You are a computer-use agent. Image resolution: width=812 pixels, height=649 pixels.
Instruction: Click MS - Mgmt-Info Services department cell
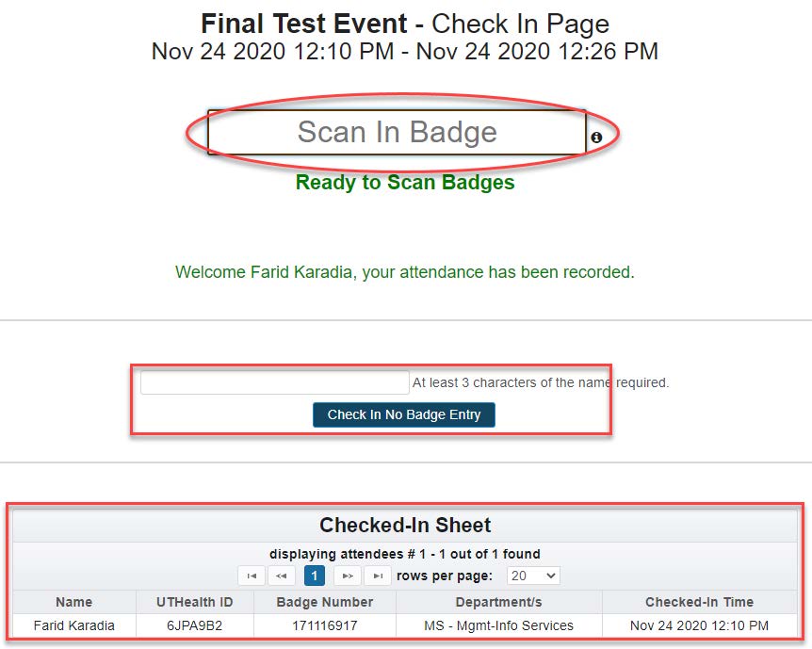coord(498,625)
